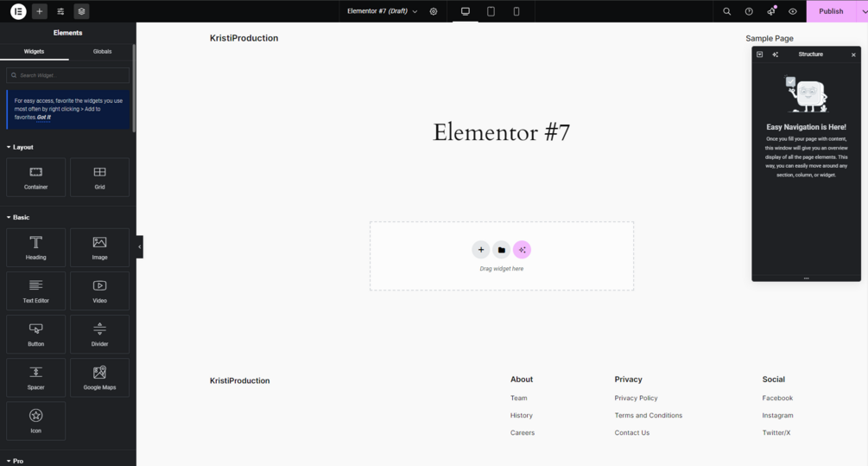868x466 pixels.
Task: Collapse the Basic section
Action: (x=18, y=217)
